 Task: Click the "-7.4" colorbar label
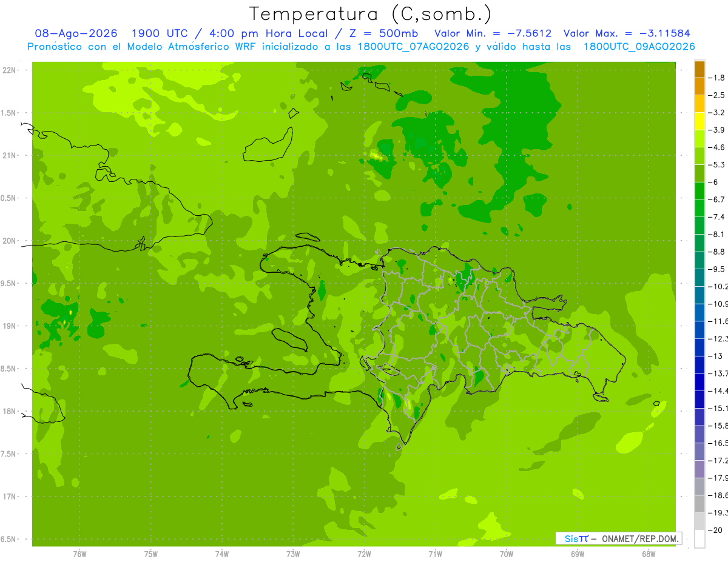(716, 217)
